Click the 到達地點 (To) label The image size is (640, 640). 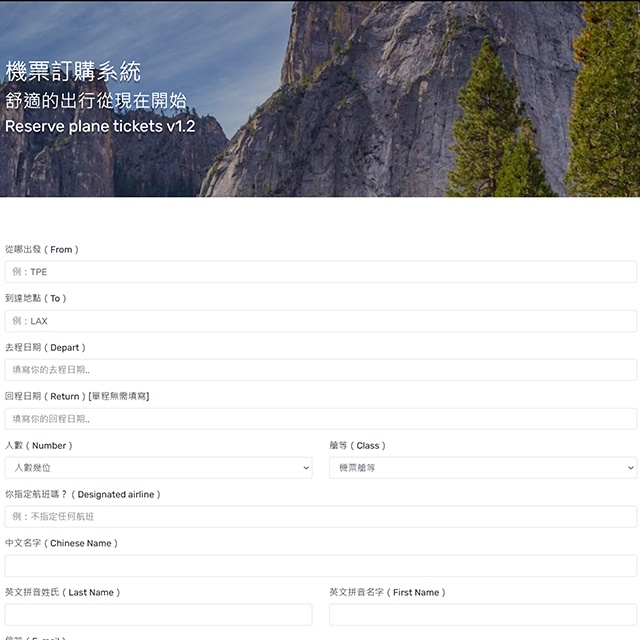[36, 298]
